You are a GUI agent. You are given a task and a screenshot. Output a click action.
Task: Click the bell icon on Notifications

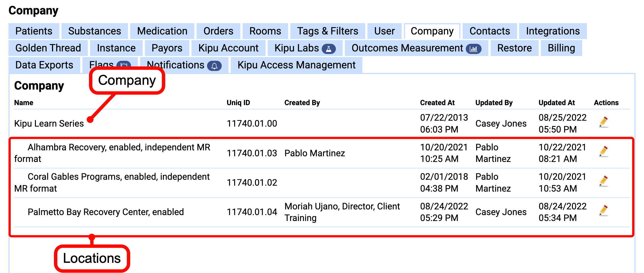[x=214, y=66]
